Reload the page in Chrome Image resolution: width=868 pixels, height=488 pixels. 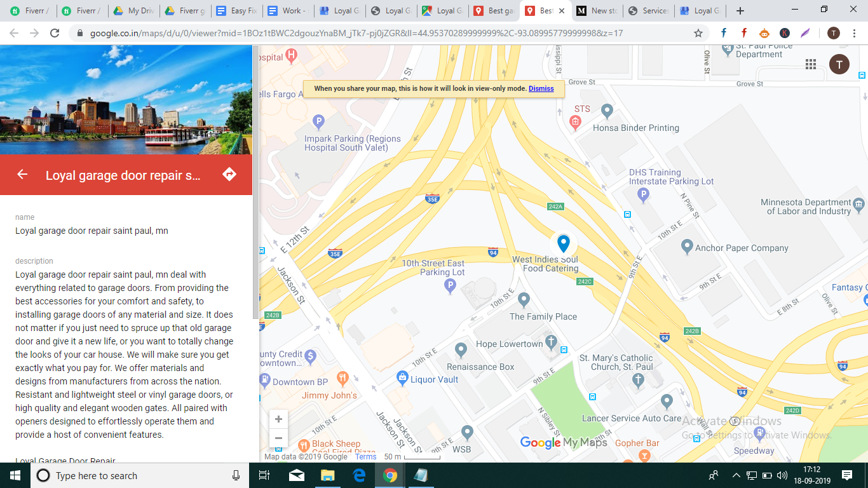pyautogui.click(x=55, y=33)
